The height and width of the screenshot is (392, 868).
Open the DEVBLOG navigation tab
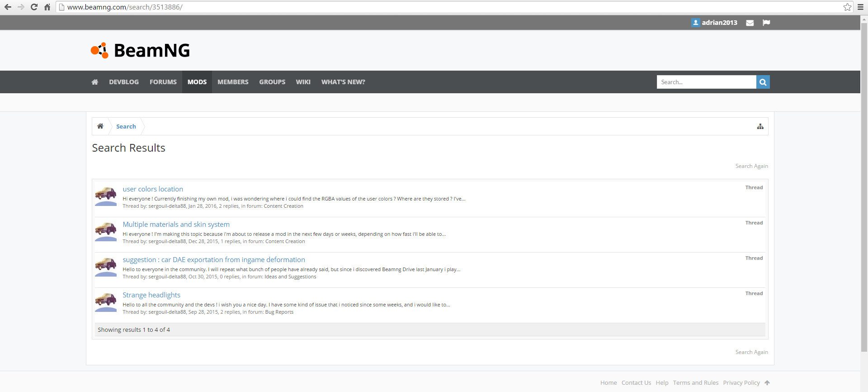(124, 82)
